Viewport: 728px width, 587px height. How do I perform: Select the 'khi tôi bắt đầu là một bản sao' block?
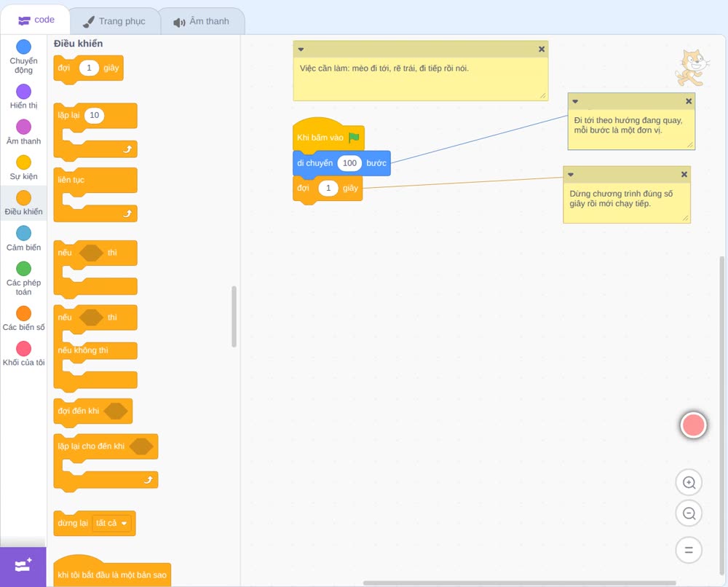[112, 572]
